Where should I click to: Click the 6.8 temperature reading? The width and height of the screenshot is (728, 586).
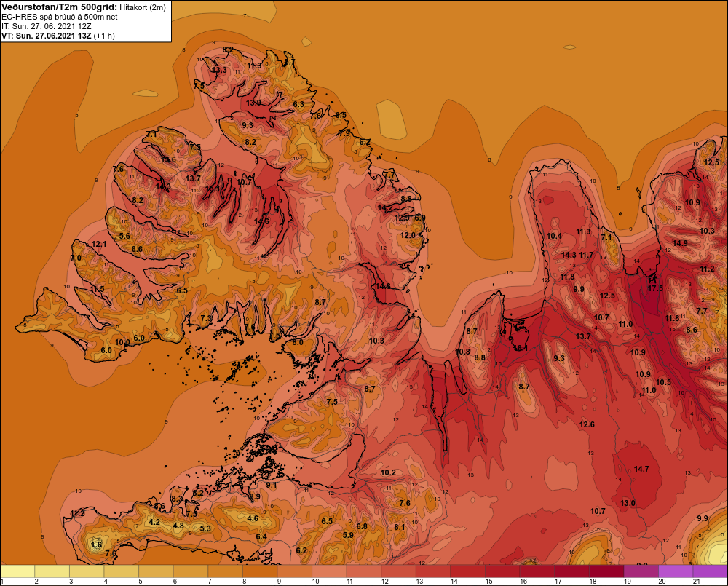click(x=362, y=526)
